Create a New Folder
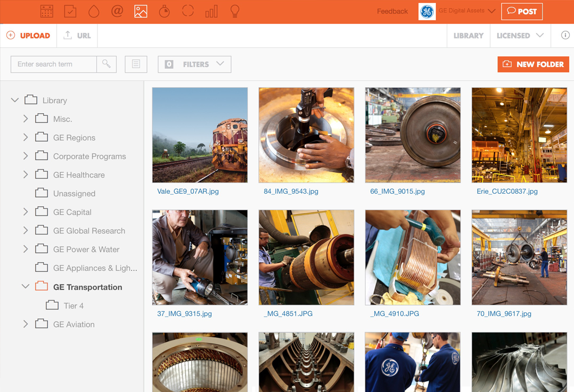The image size is (574, 392). (533, 64)
